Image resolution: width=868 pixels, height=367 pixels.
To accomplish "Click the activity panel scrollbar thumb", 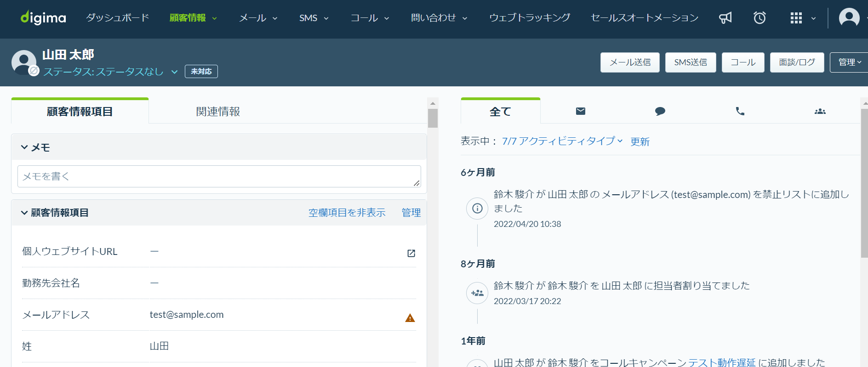I will [x=864, y=183].
